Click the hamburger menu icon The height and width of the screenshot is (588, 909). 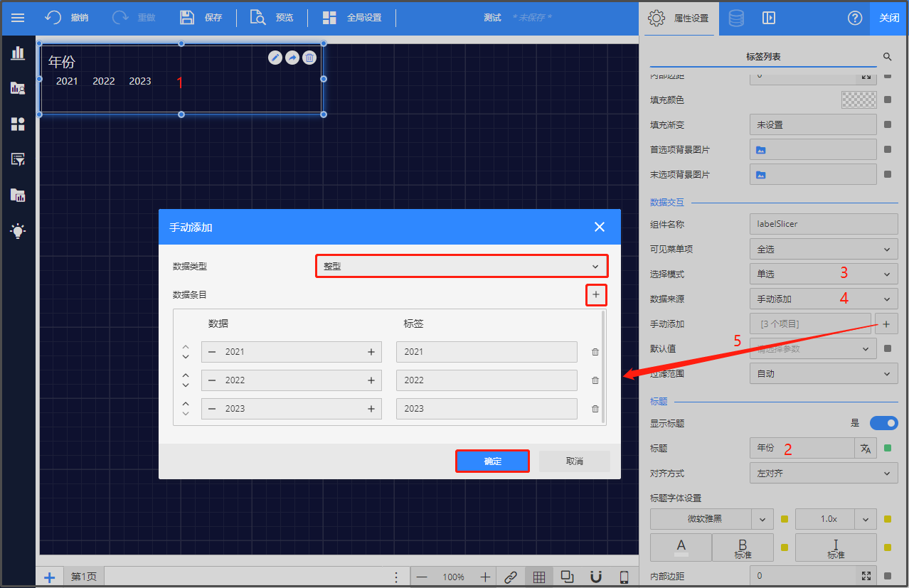(x=18, y=18)
